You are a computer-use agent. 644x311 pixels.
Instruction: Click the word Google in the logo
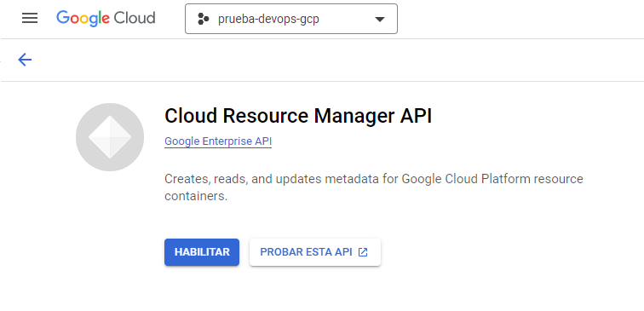(x=83, y=19)
